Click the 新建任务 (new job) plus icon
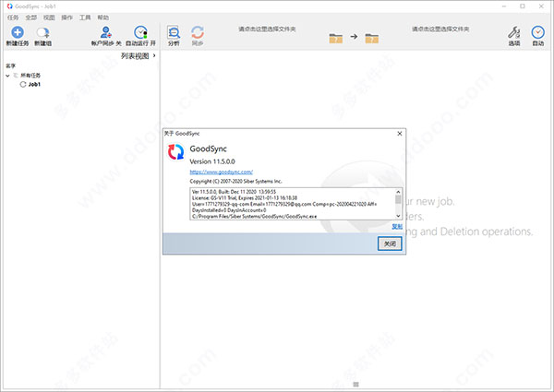 (18, 32)
